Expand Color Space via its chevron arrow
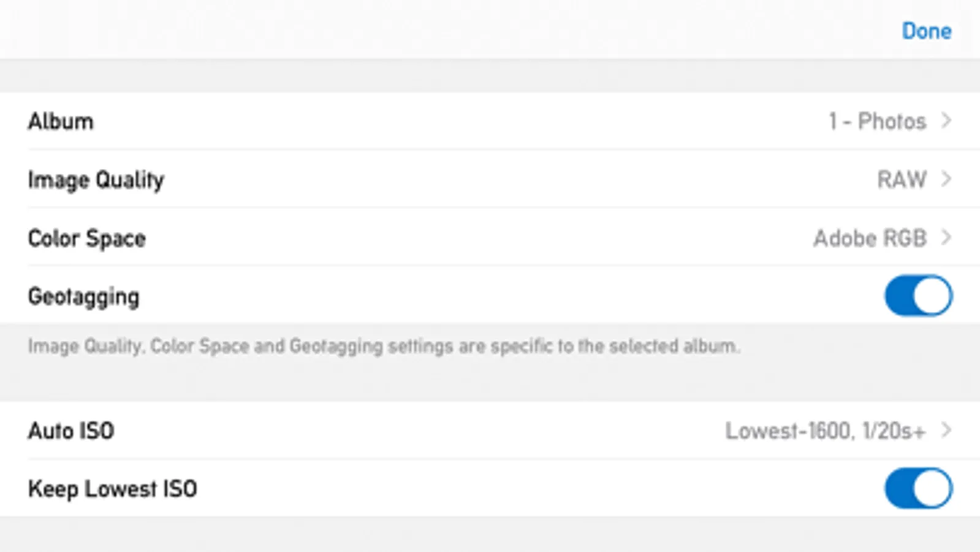The height and width of the screenshot is (552, 980). (x=946, y=237)
